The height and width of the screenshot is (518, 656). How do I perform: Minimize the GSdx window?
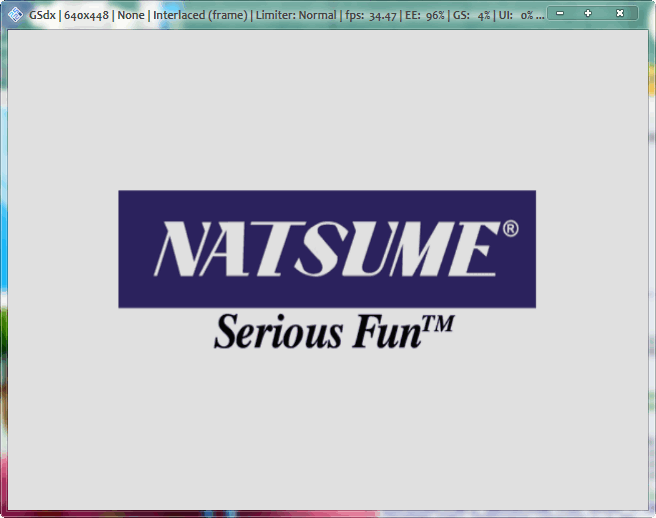point(560,13)
